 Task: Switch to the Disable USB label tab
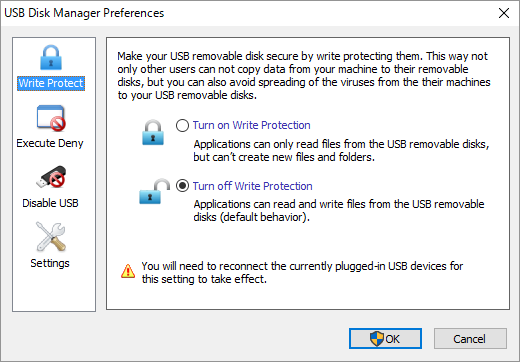pos(50,203)
